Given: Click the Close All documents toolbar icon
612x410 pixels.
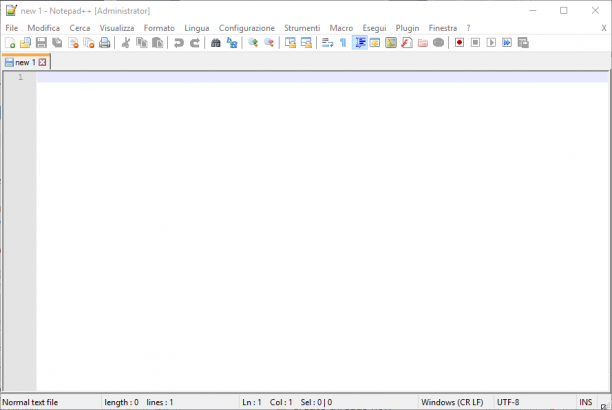Looking at the screenshot, I should [89, 43].
